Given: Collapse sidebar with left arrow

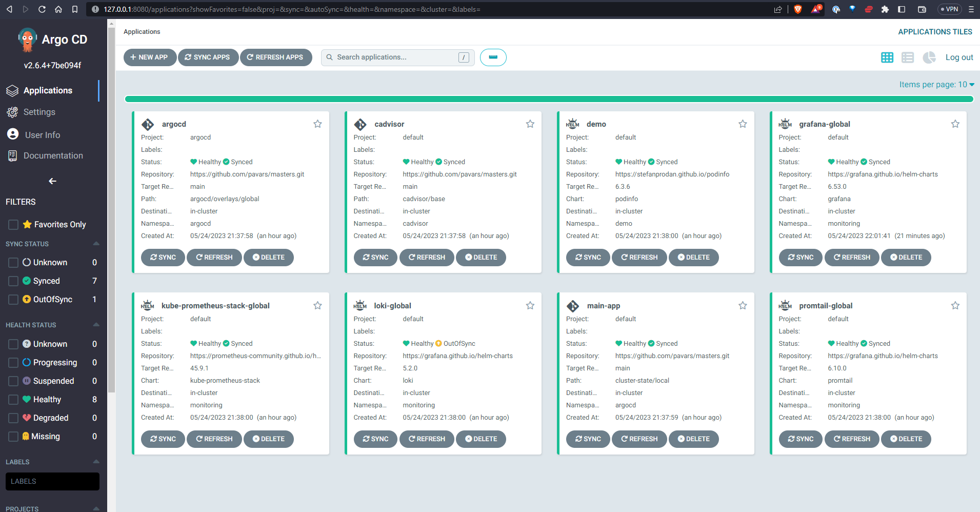Looking at the screenshot, I should point(52,181).
